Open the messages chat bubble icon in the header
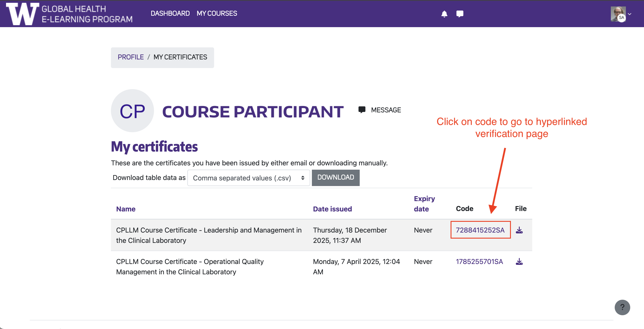Screen dimensions: 644x329 click(459, 14)
